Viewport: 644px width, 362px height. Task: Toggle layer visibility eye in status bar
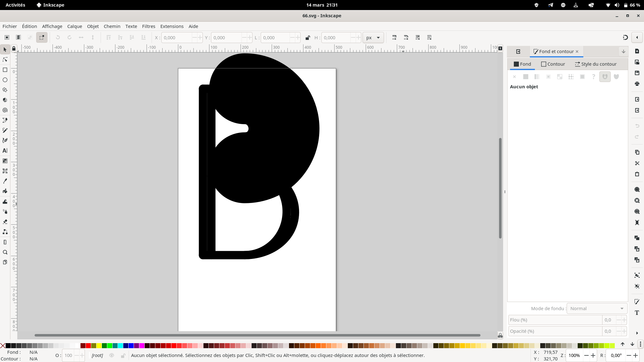[112, 355]
